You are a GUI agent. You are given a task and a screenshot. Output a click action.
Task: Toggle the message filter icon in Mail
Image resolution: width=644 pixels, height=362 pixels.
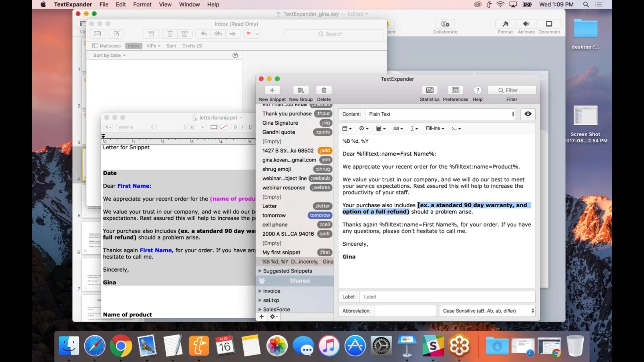point(235,55)
